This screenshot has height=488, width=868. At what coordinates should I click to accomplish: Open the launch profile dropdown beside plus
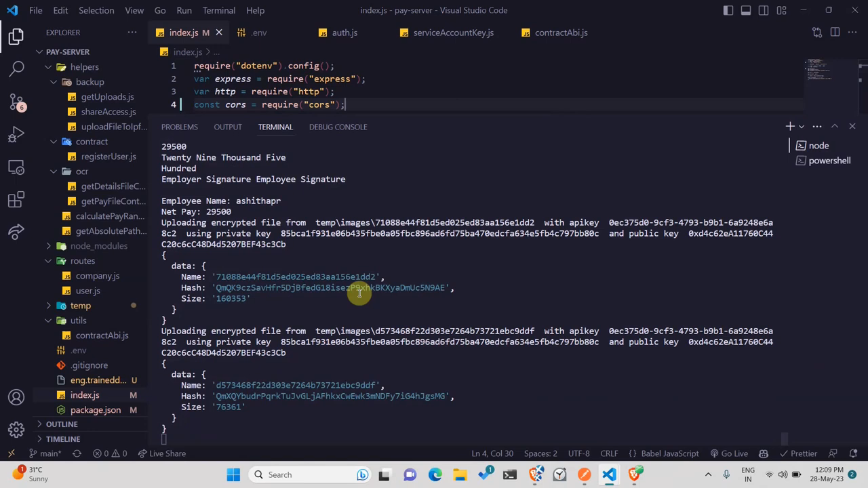(802, 127)
